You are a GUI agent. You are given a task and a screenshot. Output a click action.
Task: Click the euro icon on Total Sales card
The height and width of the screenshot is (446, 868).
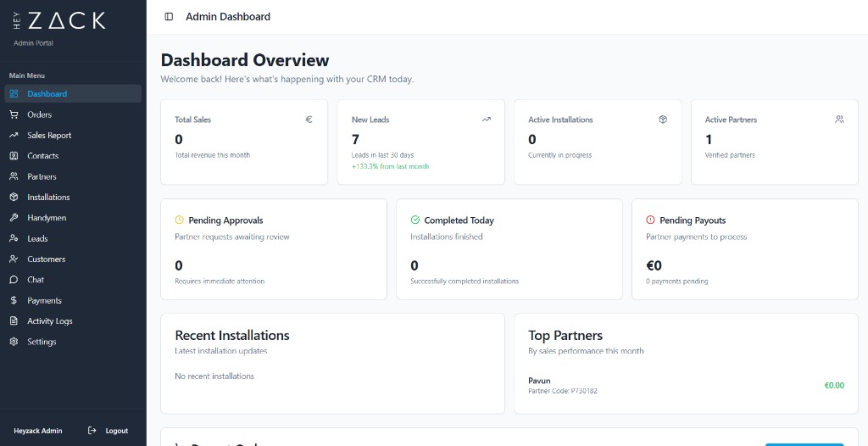coord(309,119)
